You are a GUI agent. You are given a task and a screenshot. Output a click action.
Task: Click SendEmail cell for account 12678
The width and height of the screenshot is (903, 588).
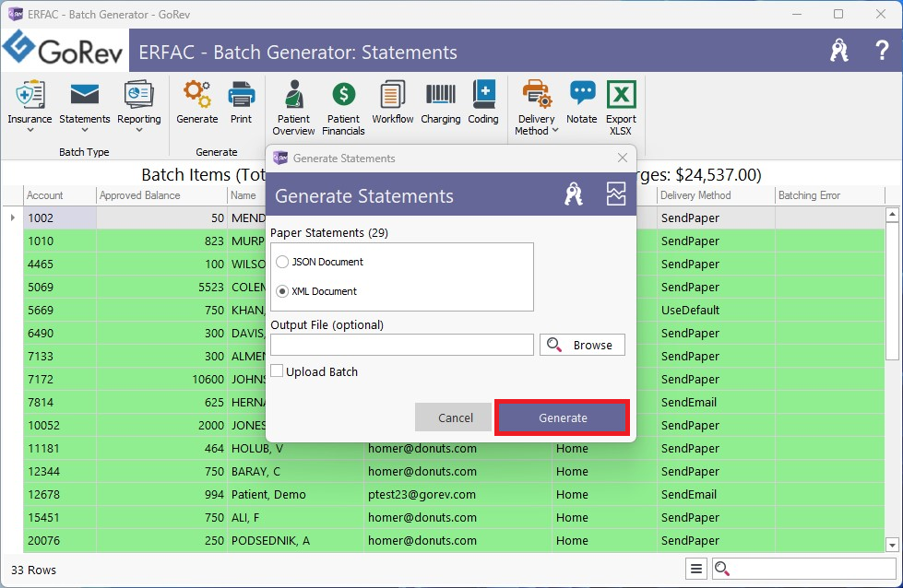(x=716, y=494)
